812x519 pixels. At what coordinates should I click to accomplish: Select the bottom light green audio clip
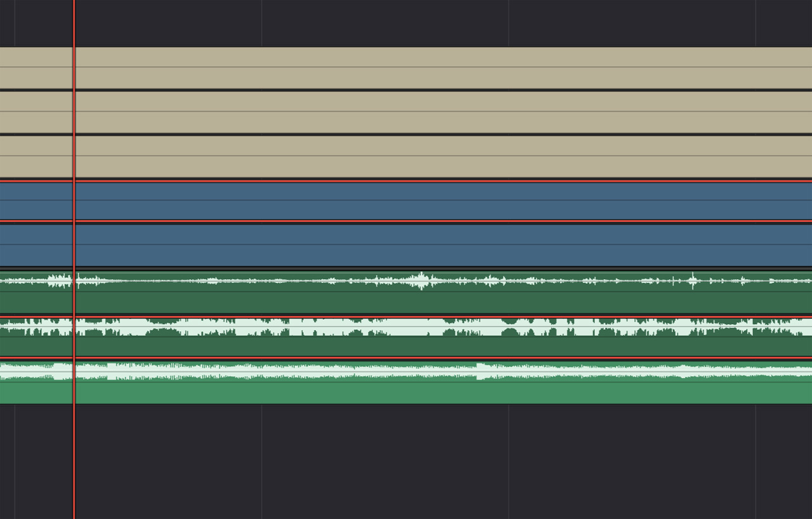[x=406, y=393]
